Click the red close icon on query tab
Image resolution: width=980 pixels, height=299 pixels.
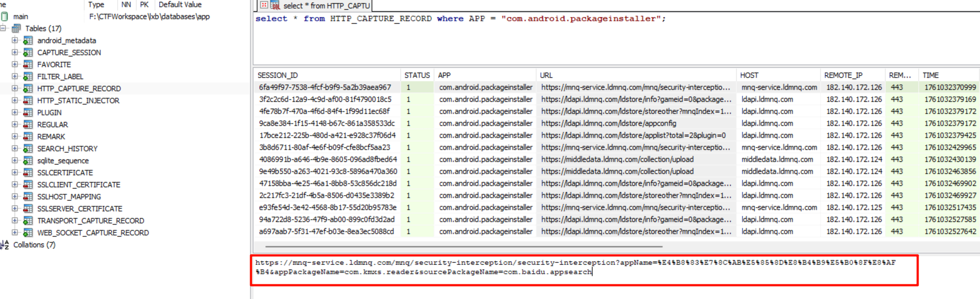tap(264, 5)
